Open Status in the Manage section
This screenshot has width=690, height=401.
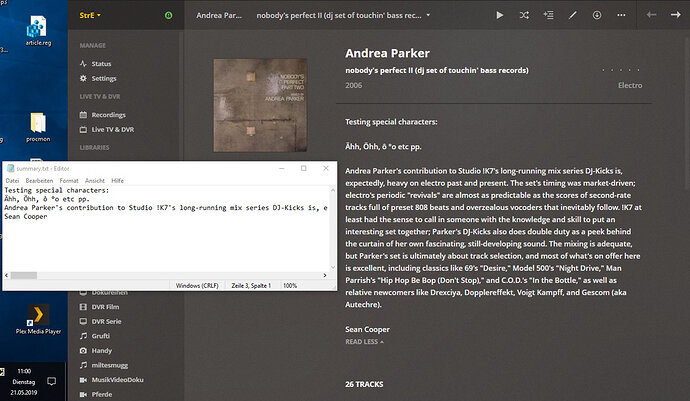tap(101, 64)
